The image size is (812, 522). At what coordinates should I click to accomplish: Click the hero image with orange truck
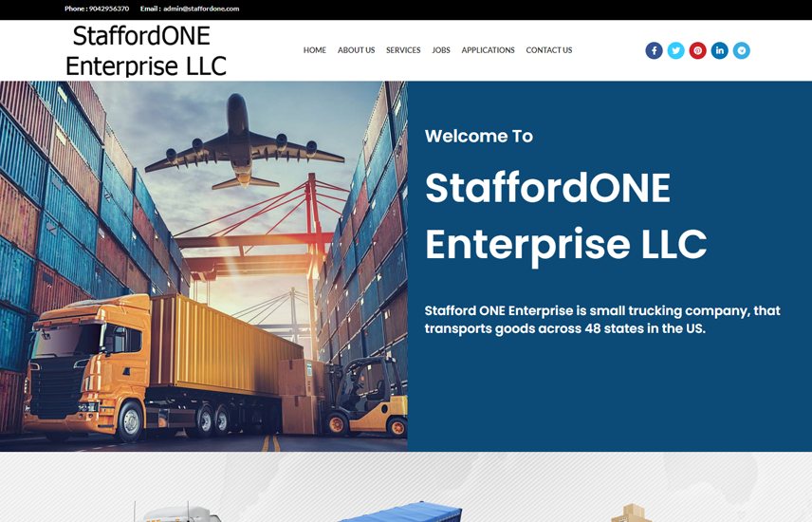point(204,266)
